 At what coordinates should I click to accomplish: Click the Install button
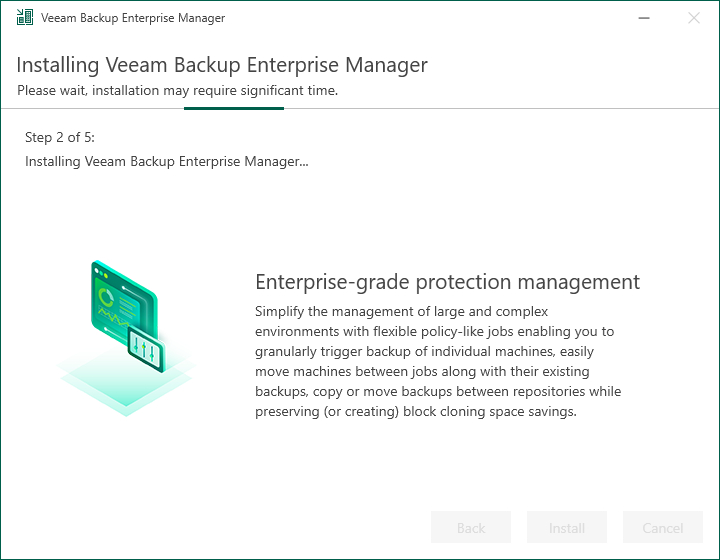[567, 528]
